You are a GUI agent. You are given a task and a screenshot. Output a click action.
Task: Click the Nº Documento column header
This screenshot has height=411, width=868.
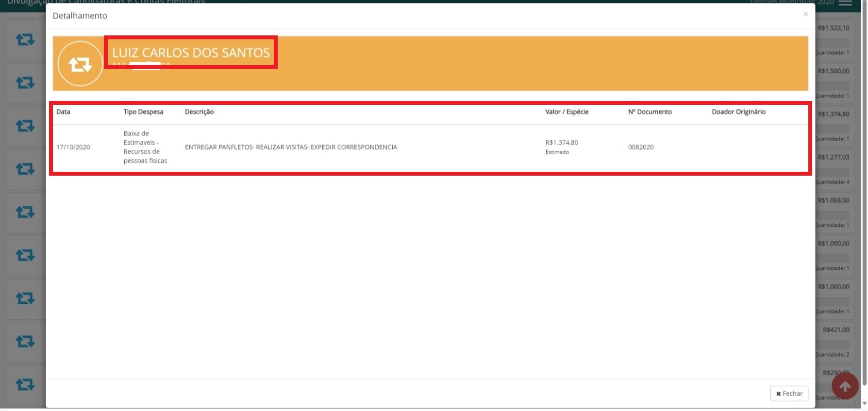point(650,112)
